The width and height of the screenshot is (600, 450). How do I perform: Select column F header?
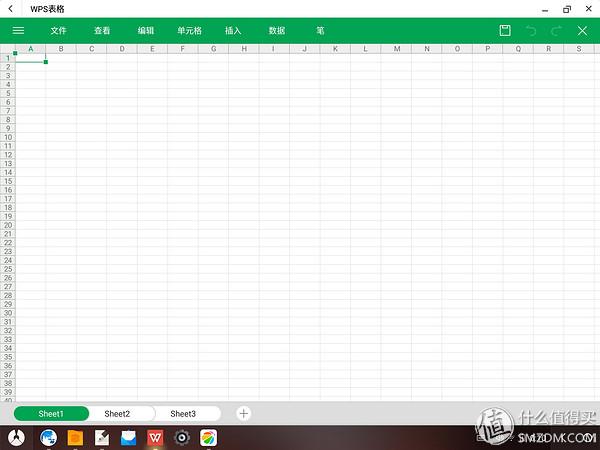183,49
